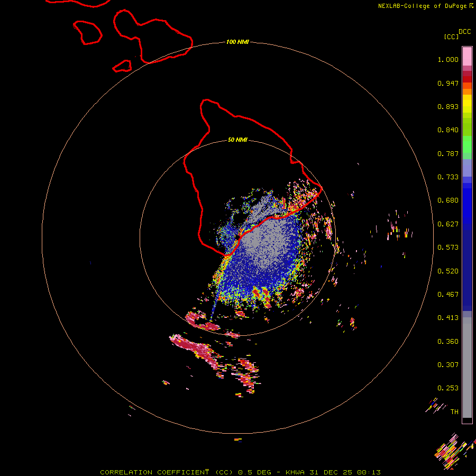The height and width of the screenshot is (476, 476).
Task: Click the KHWA station identifier in caption
Action: 295,472
